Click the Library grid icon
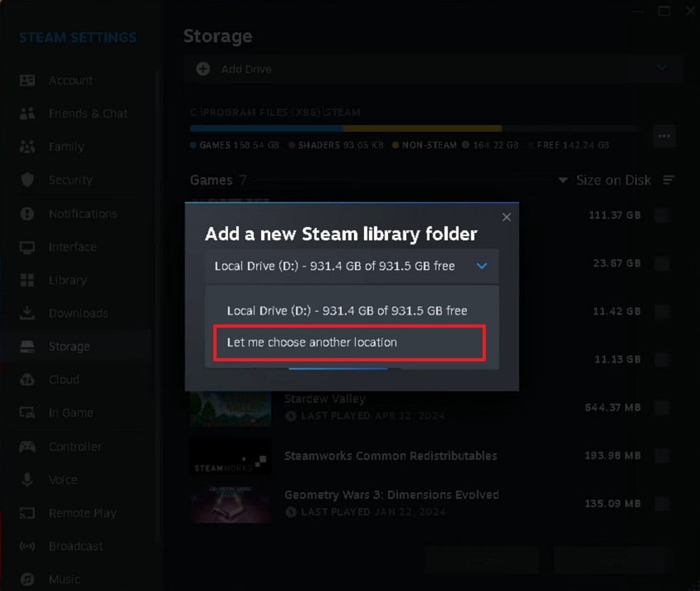The width and height of the screenshot is (700, 591). 27,281
